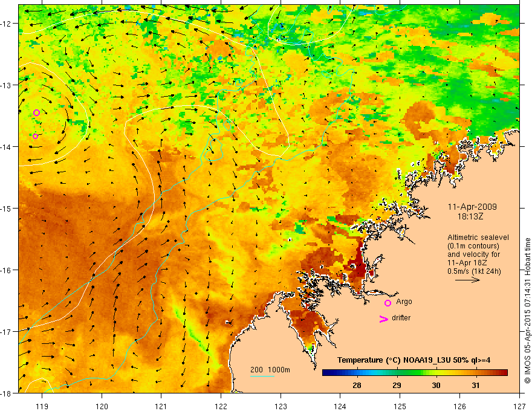Click latitude axis label '-15'

7,208
